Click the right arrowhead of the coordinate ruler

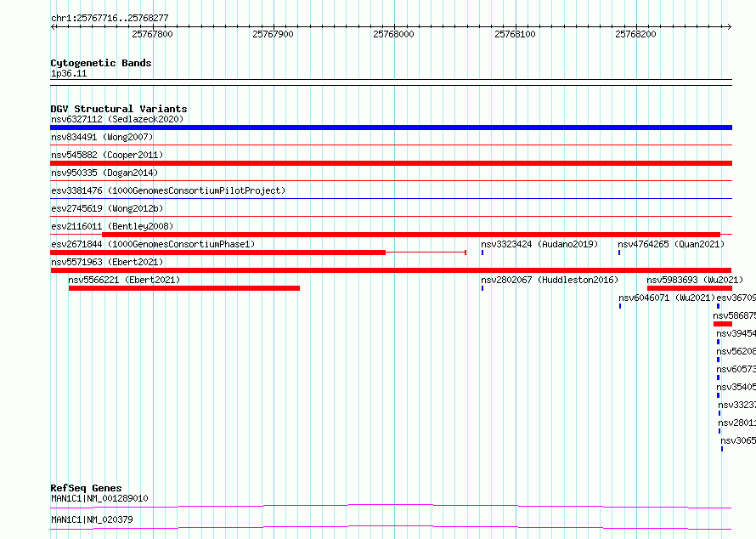click(729, 26)
